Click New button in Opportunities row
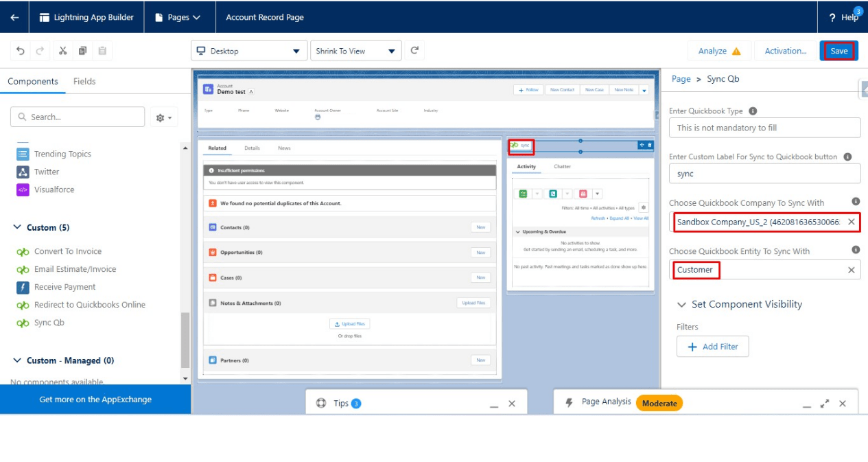Image resolution: width=868 pixels, height=462 pixels. [x=481, y=253]
